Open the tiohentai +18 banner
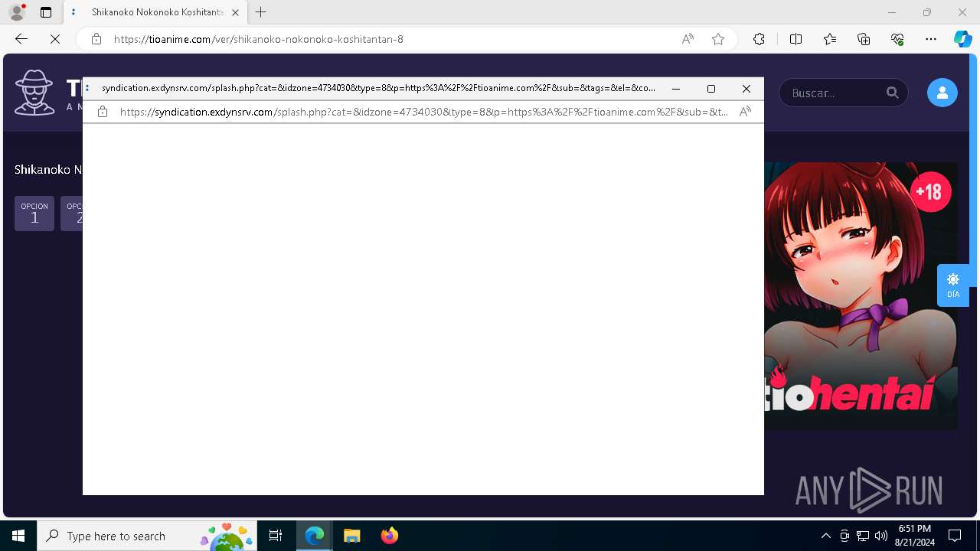This screenshot has height=551, width=980. pos(861,295)
